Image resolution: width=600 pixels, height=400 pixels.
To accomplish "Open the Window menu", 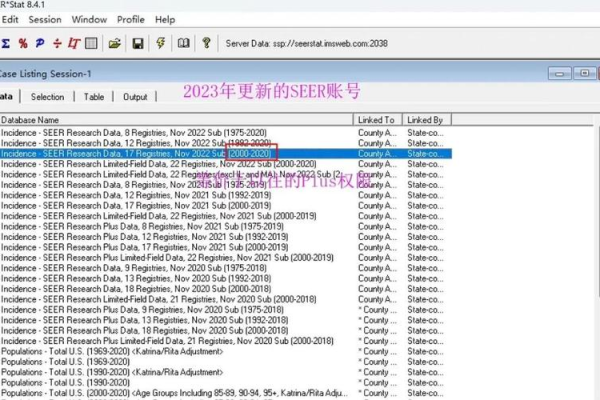I will coord(89,20).
